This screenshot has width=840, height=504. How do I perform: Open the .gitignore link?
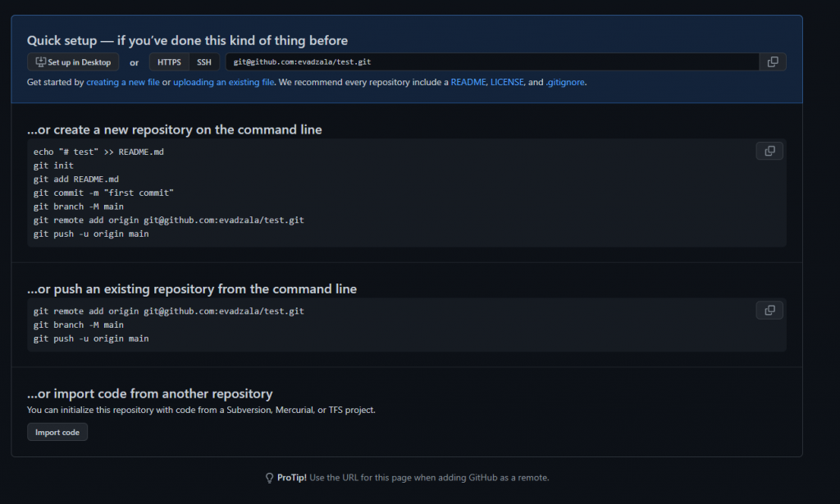565,83
